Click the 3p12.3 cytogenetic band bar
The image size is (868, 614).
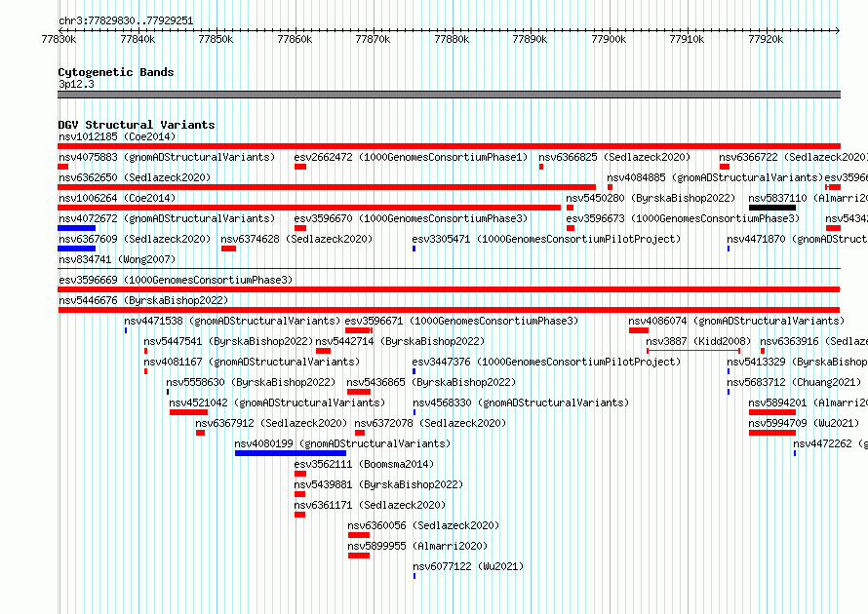(449, 95)
